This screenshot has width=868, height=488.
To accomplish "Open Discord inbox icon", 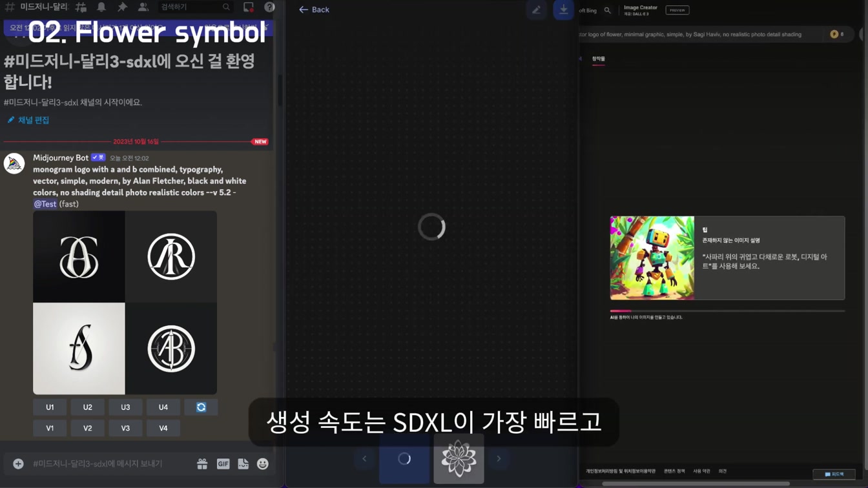I will (249, 7).
